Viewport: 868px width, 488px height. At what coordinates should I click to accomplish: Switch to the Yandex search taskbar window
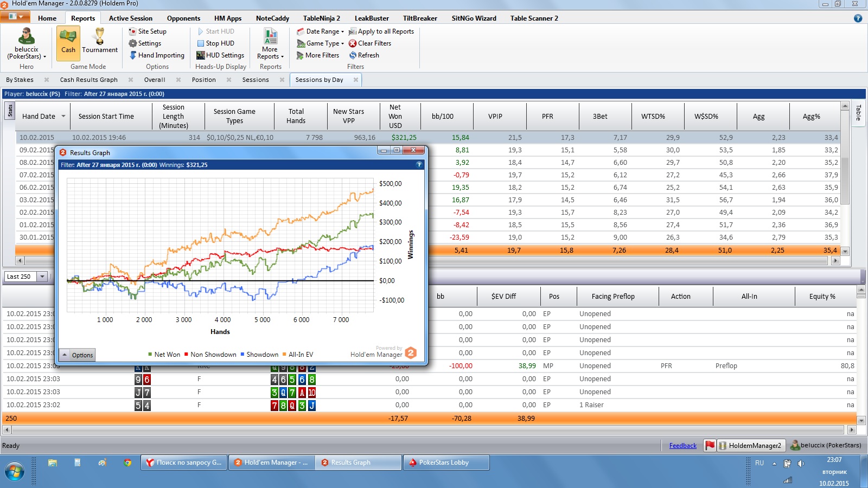coord(185,463)
